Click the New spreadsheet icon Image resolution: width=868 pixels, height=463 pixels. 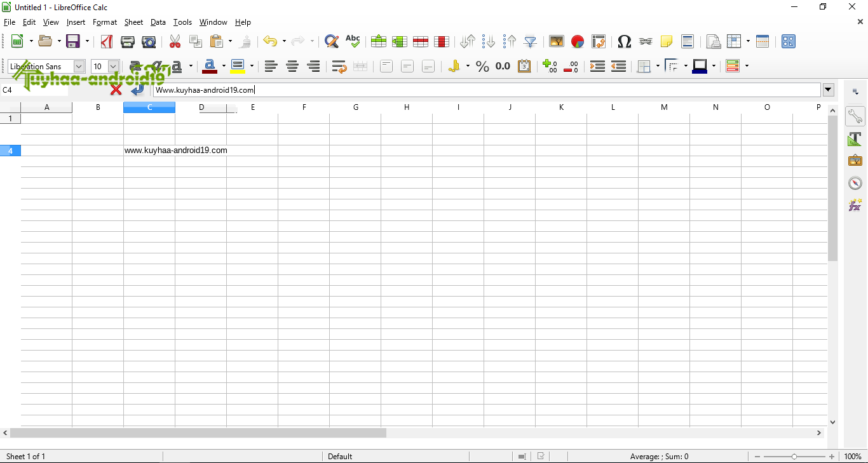18,41
